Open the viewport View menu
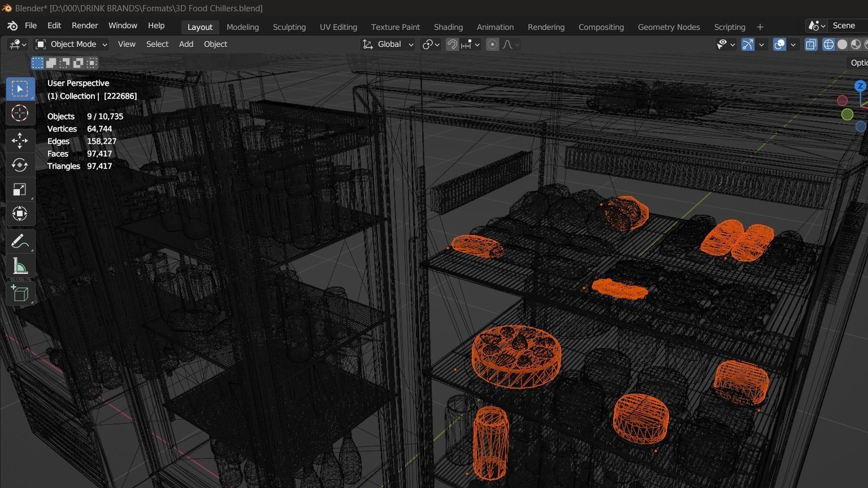 point(127,44)
